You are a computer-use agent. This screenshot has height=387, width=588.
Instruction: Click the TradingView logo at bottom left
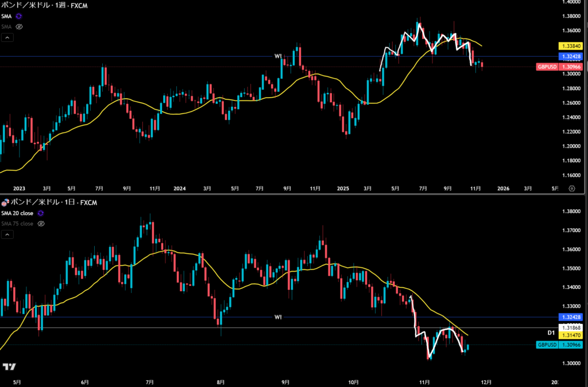[9, 367]
